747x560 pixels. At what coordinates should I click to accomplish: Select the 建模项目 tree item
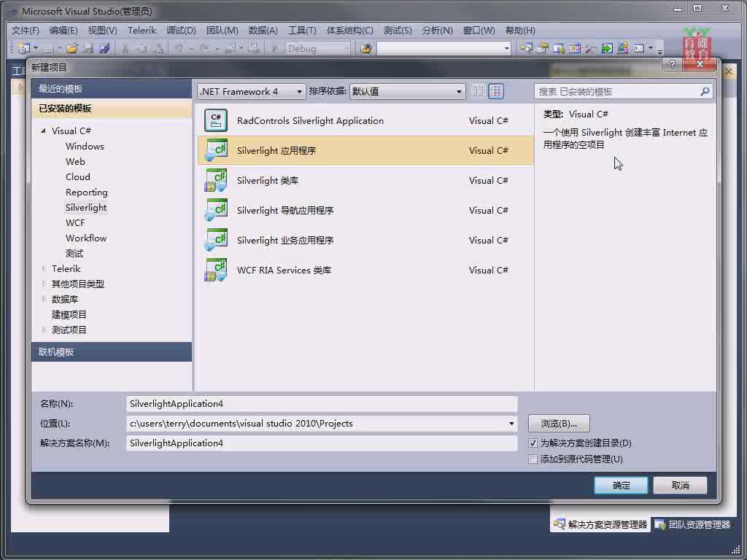pos(69,315)
